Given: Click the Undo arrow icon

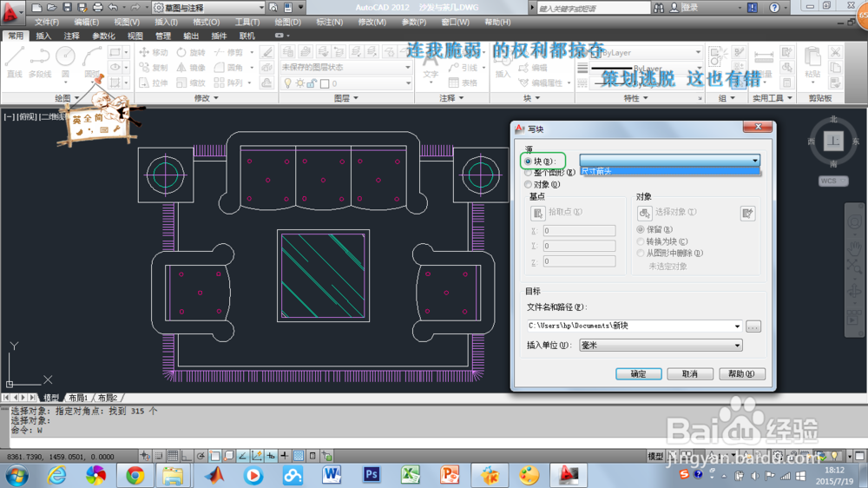Looking at the screenshot, I should [113, 7].
